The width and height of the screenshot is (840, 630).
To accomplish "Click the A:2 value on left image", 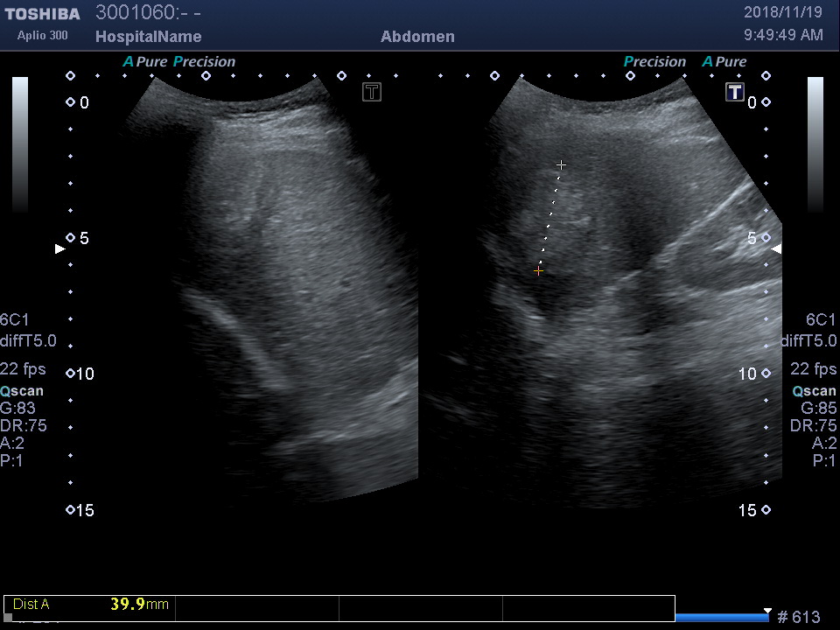I will (12, 443).
